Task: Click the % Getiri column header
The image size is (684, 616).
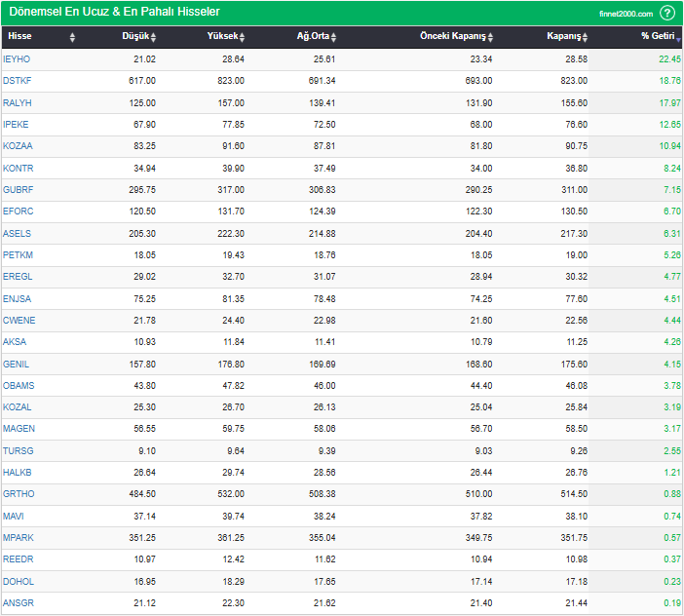Action: click(x=657, y=37)
